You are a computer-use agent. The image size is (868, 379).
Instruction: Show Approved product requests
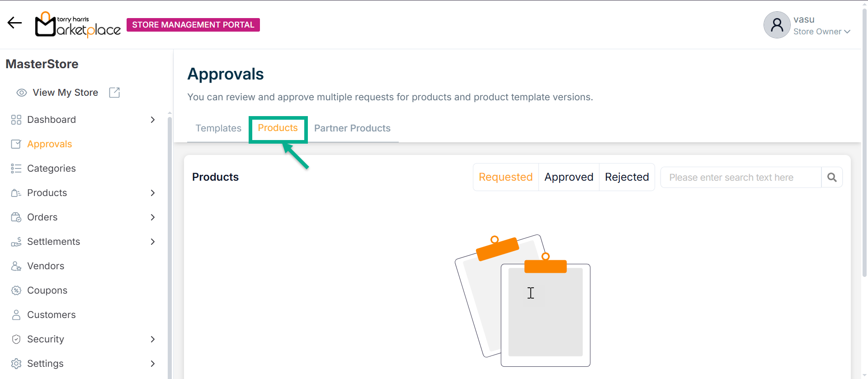pos(569,177)
